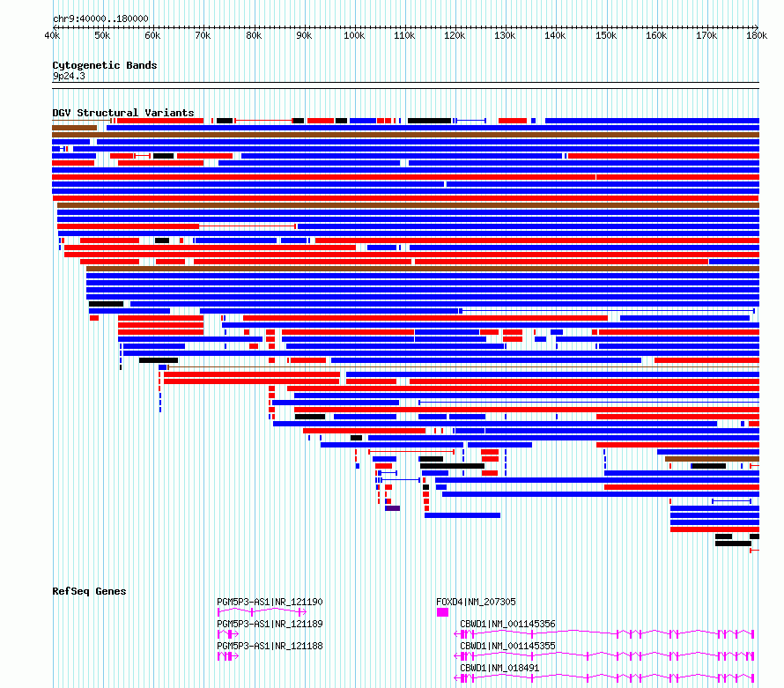Open the FOXD4|NM_207305 gene label
The width and height of the screenshot is (784, 688).
coord(476,602)
